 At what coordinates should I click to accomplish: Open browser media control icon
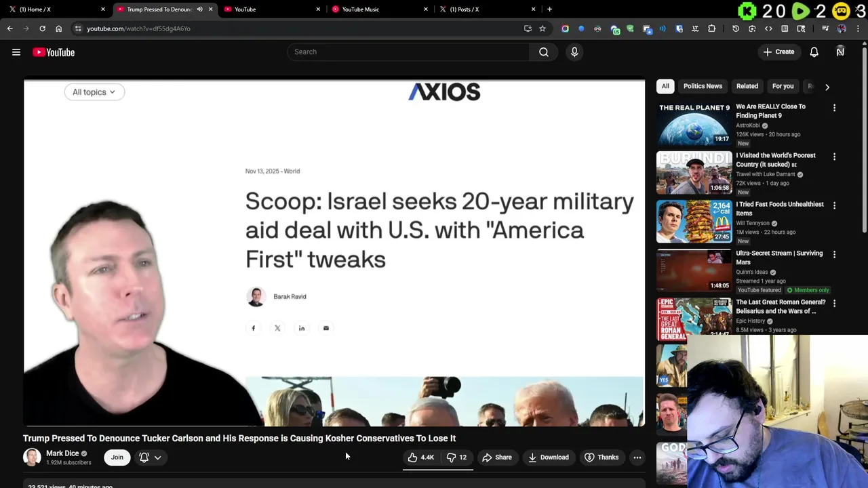825,28
